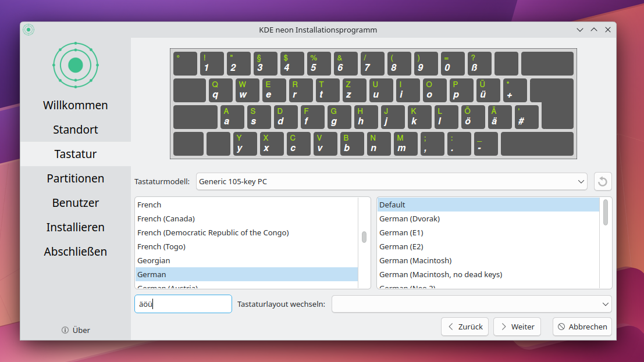
Task: Click the installer icon in the title bar
Action: coord(29,30)
